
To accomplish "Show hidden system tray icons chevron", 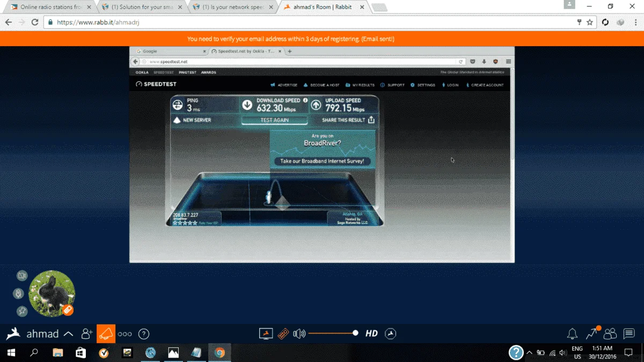I will pyautogui.click(x=530, y=353).
